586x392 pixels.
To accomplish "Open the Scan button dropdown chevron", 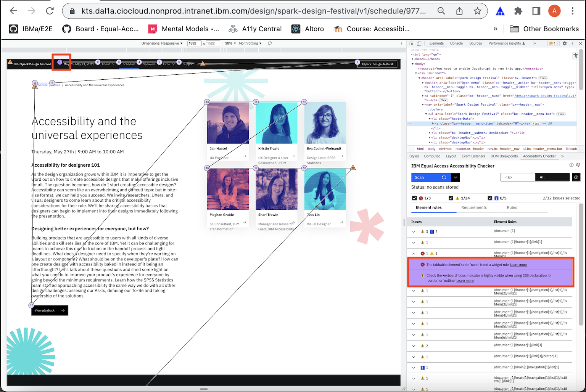I will pyautogui.click(x=455, y=177).
